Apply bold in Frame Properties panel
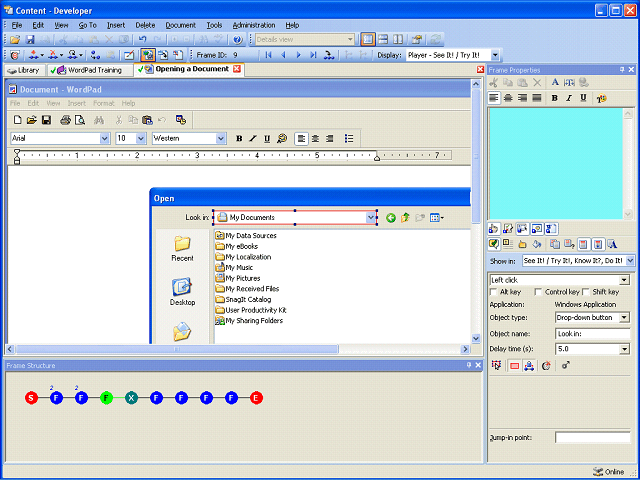The image size is (640, 480). click(554, 98)
